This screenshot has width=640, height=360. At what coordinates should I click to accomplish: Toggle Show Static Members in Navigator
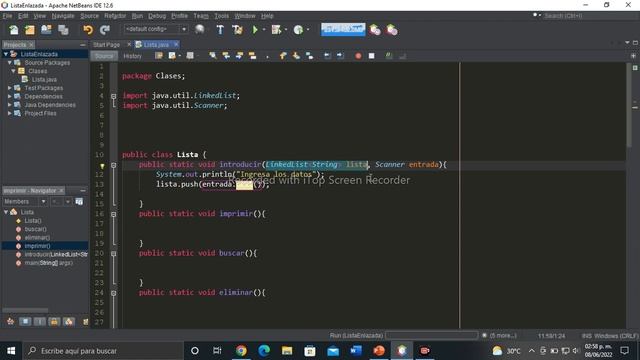click(x=40, y=322)
